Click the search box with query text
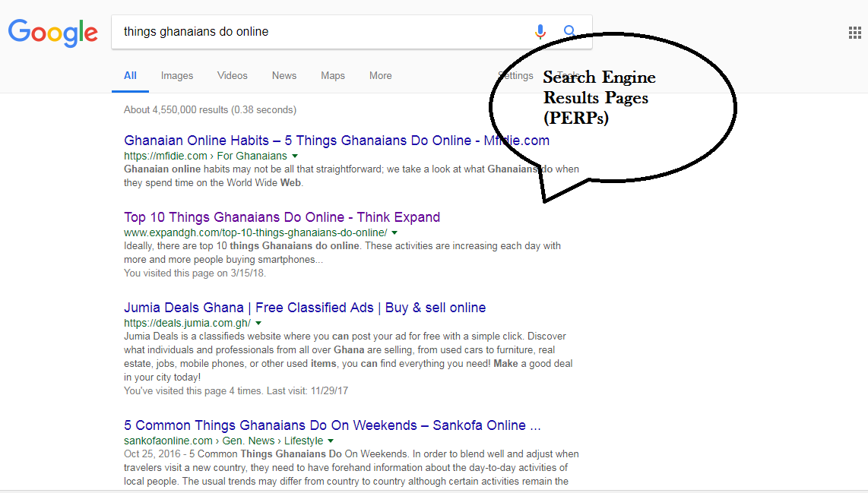Image resolution: width=868 pixels, height=493 pixels. coord(351,32)
